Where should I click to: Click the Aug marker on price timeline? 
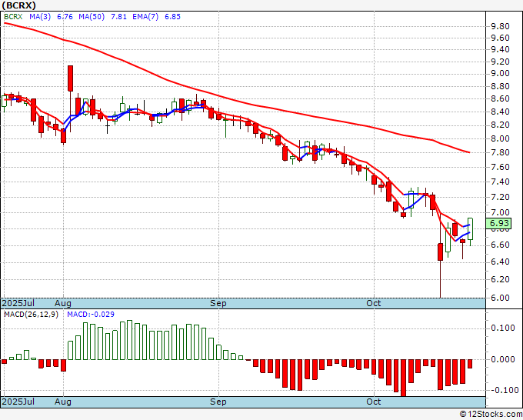pos(63,303)
